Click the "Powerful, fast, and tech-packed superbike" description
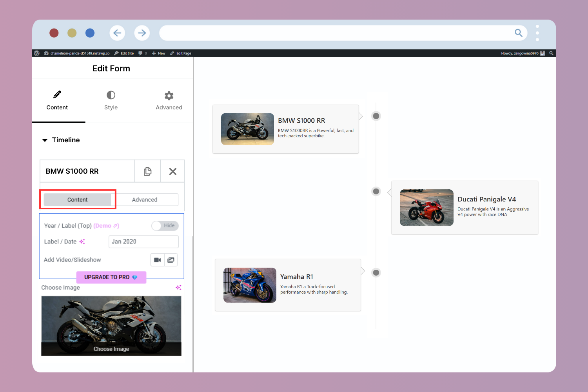Viewport: 588px width, 392px height. (316, 133)
